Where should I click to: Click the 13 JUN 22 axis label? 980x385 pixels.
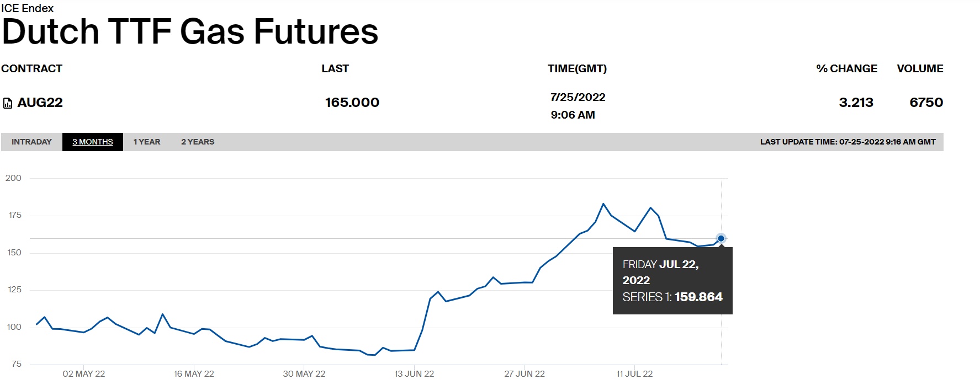pyautogui.click(x=414, y=374)
